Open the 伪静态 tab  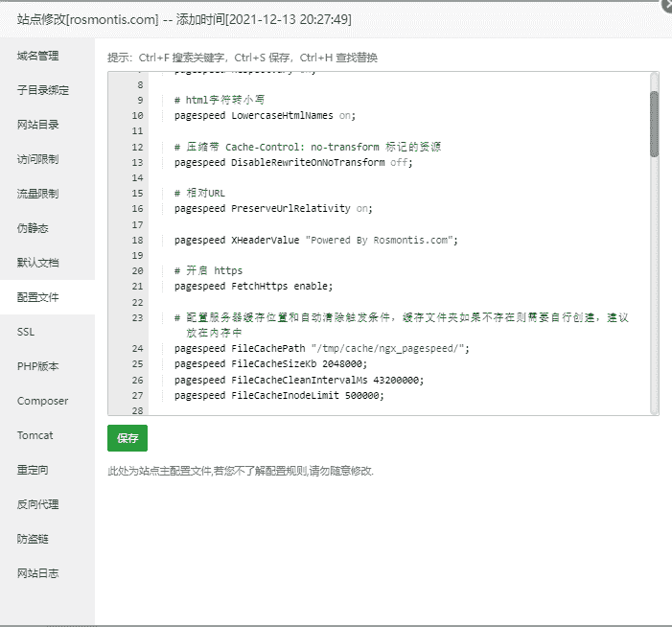(47, 228)
